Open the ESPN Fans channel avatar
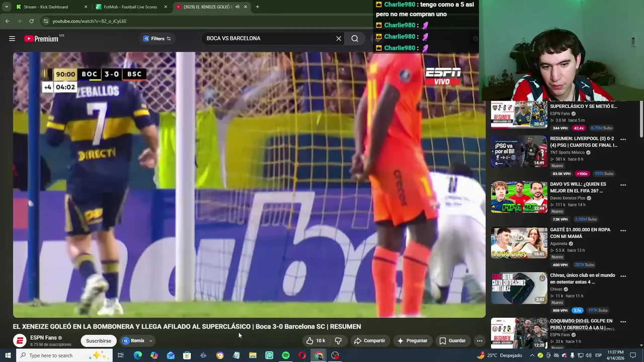Screen dimensions: 644x362 pos(20,340)
